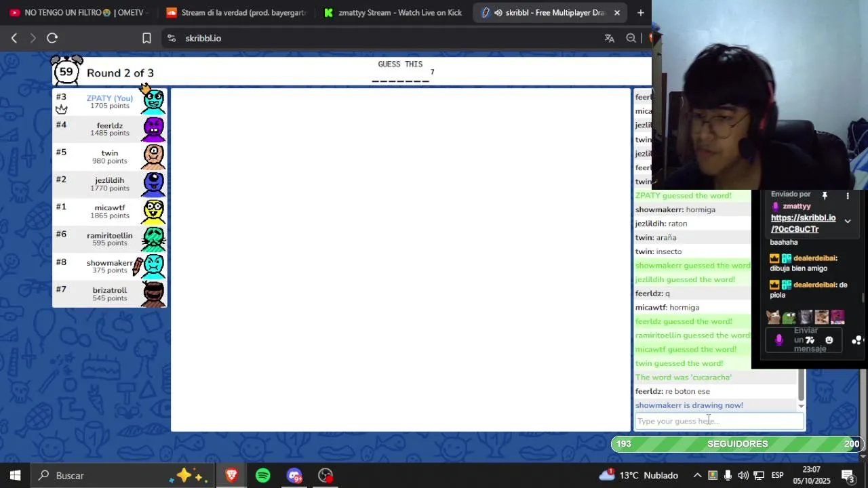Viewport: 868px width, 488px height.
Task: Click brizatroll's avatar
Action: pyautogui.click(x=154, y=294)
